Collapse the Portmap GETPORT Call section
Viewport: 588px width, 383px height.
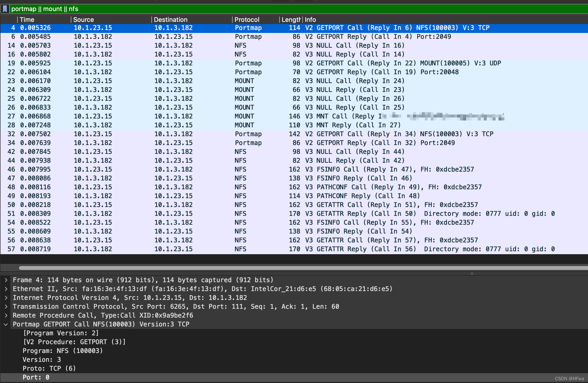[x=6, y=324]
